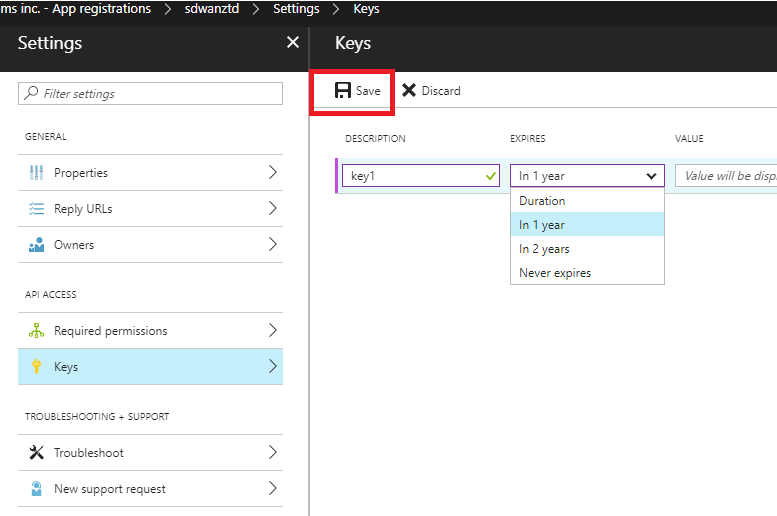Click the Reply URLs list icon
Screen dimensions: 777x516
[x=36, y=209]
